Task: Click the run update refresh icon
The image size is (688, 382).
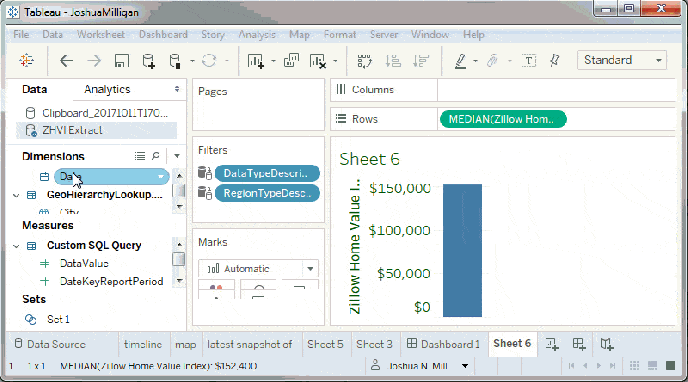Action: [209, 61]
